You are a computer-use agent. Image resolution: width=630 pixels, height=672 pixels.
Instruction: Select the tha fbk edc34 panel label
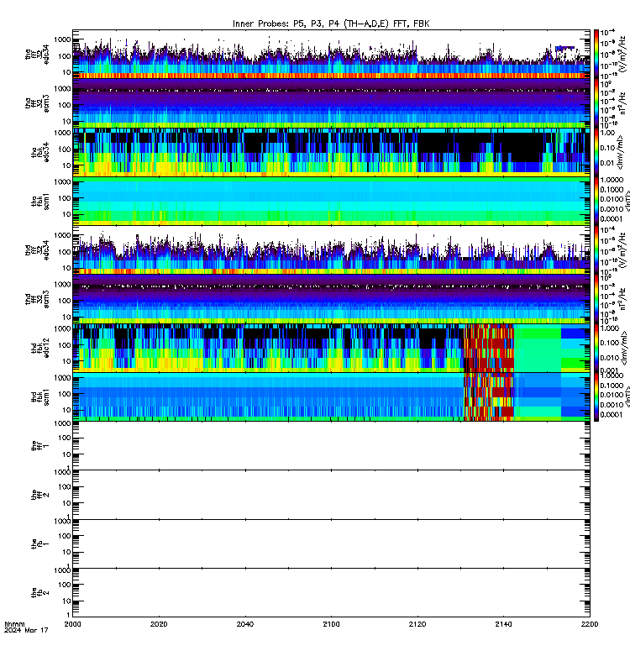[40, 152]
